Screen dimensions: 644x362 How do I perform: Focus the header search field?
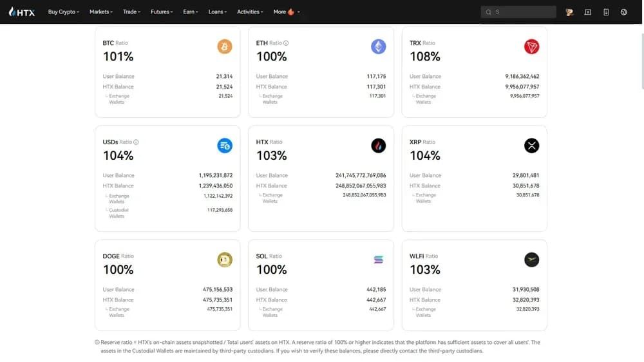tap(518, 12)
